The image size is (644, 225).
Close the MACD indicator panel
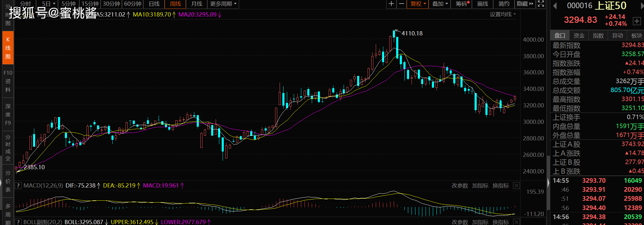click(516, 186)
